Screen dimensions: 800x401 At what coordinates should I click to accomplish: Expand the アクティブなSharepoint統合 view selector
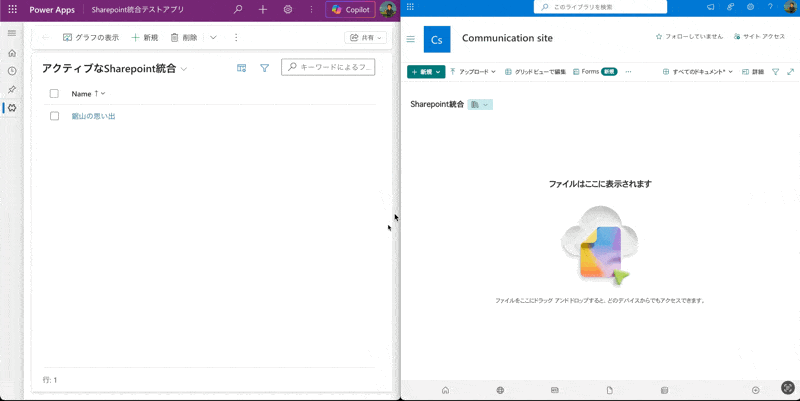click(x=184, y=69)
